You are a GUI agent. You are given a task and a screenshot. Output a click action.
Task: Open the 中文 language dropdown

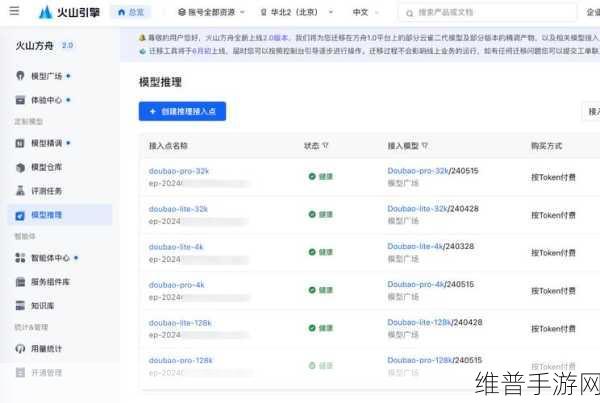pyautogui.click(x=365, y=12)
